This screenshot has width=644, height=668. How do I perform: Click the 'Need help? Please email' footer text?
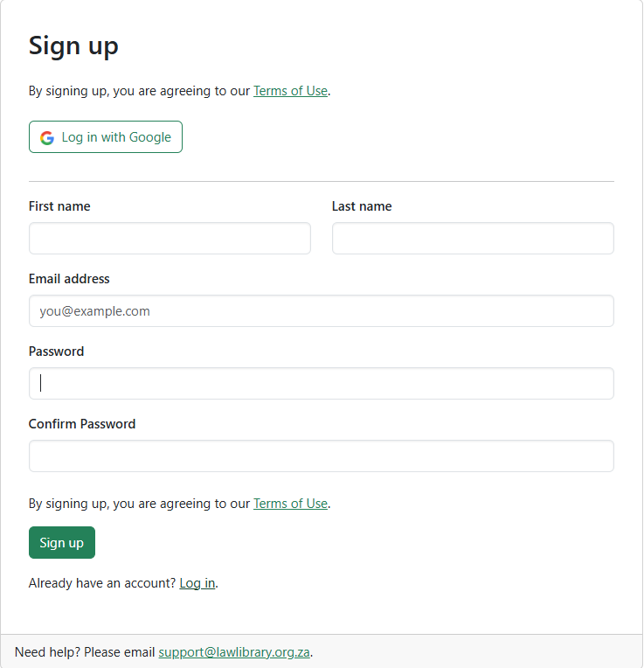86,652
